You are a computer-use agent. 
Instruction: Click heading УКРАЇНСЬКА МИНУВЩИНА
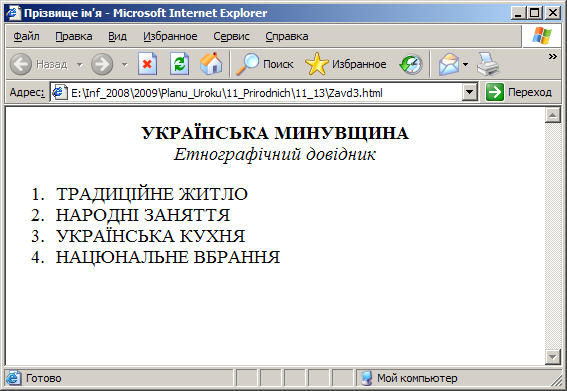[x=275, y=133]
